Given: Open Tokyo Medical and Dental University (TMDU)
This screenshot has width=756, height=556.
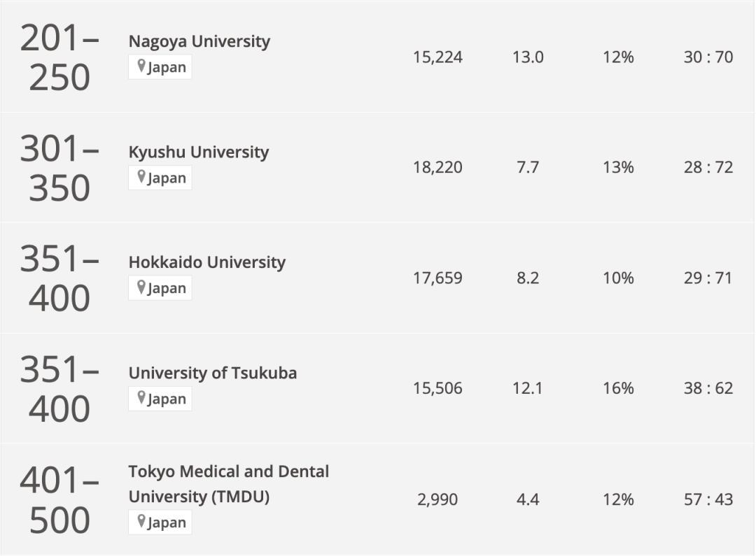Looking at the screenshot, I should tap(228, 484).
